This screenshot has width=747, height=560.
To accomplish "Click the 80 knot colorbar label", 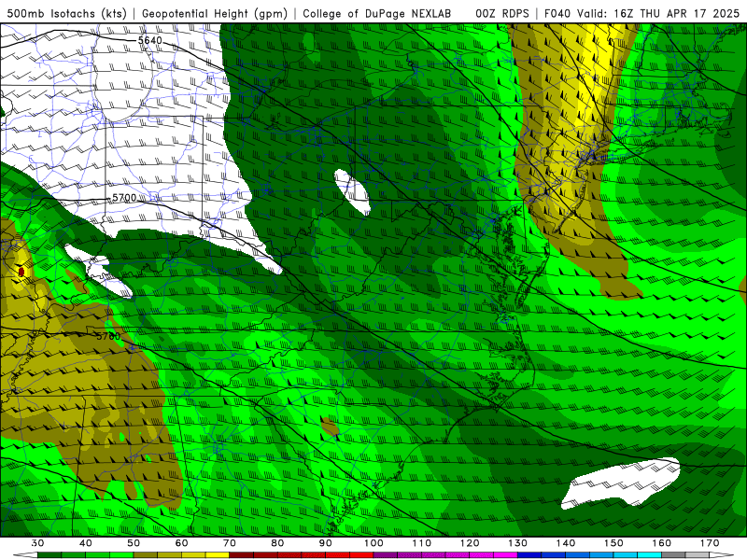I will pyautogui.click(x=277, y=543).
